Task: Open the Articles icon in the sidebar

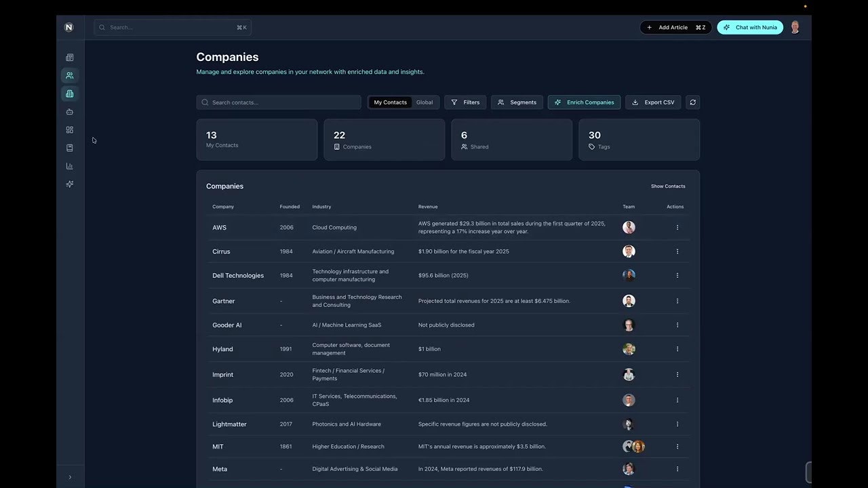Action: (69, 57)
